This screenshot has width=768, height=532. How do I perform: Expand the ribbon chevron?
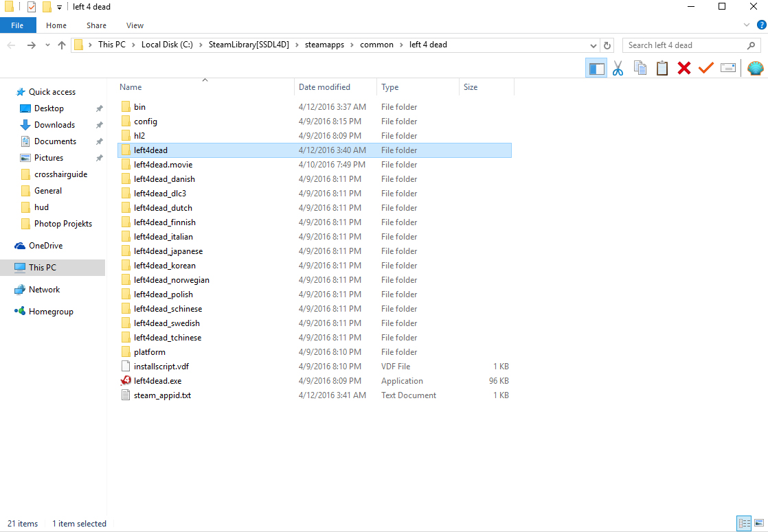[747, 25]
